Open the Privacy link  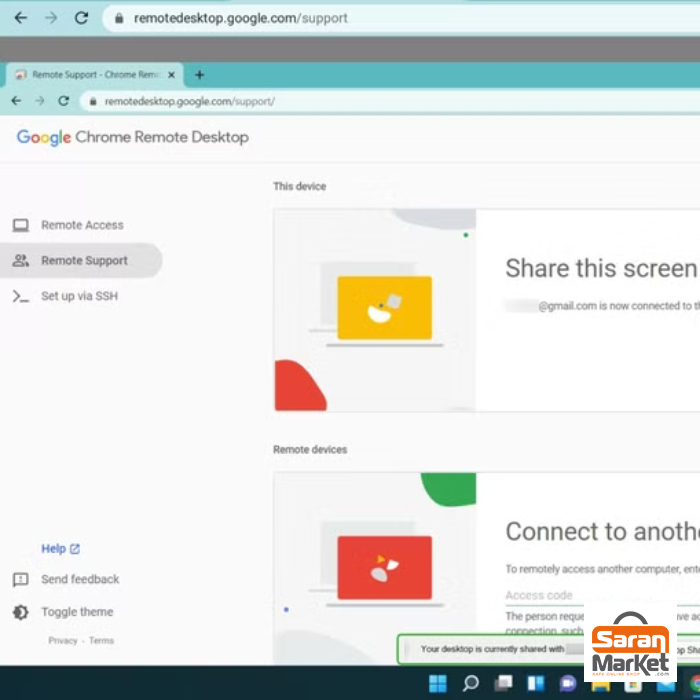pyautogui.click(x=62, y=641)
